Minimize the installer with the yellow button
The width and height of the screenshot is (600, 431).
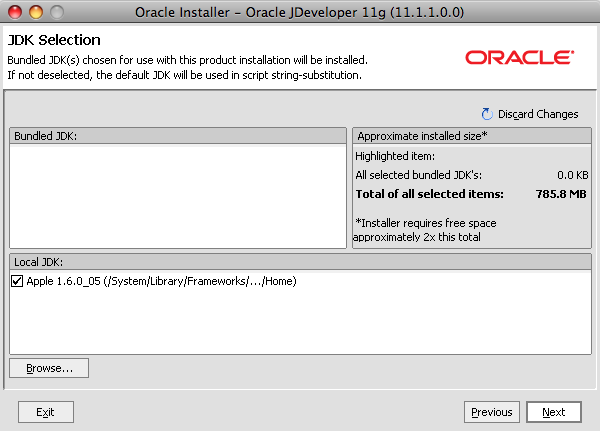(x=36, y=12)
